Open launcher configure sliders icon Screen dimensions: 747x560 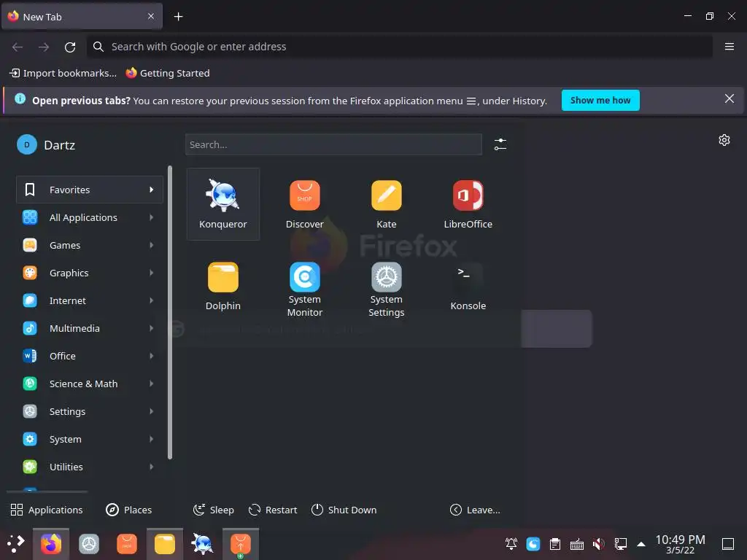pyautogui.click(x=500, y=144)
